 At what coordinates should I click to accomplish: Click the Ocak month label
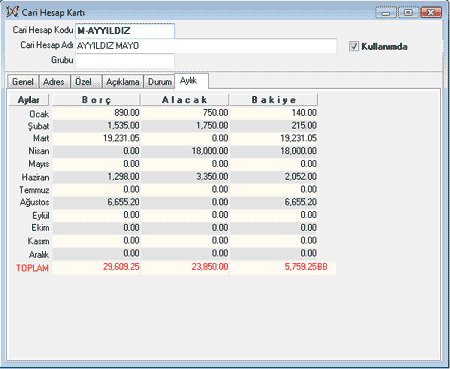[39, 114]
